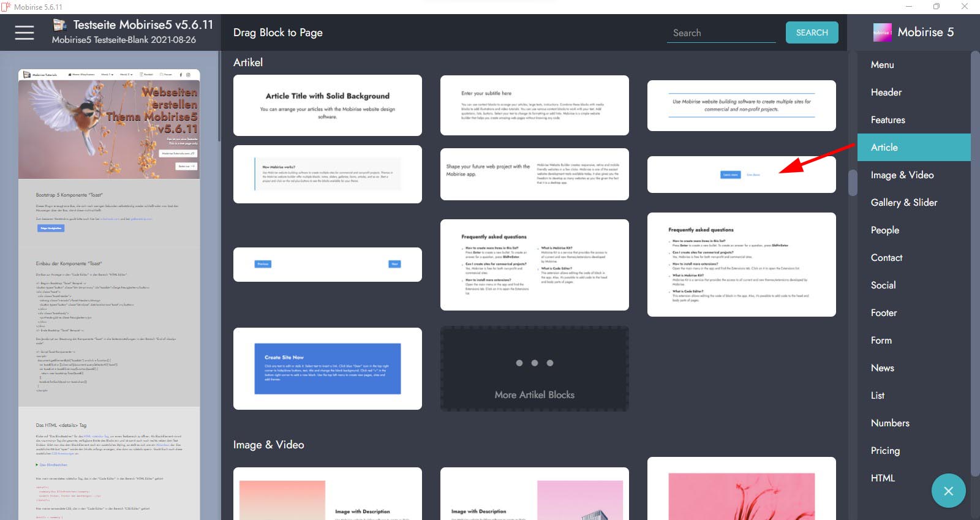
Task: Click the 'Artikel' section heading
Action: pyautogui.click(x=248, y=62)
